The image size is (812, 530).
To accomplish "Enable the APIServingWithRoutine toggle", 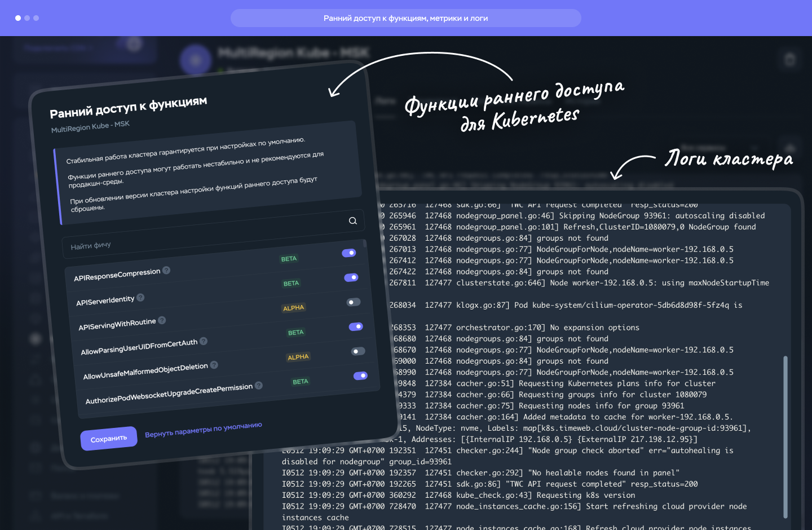I will (x=354, y=302).
